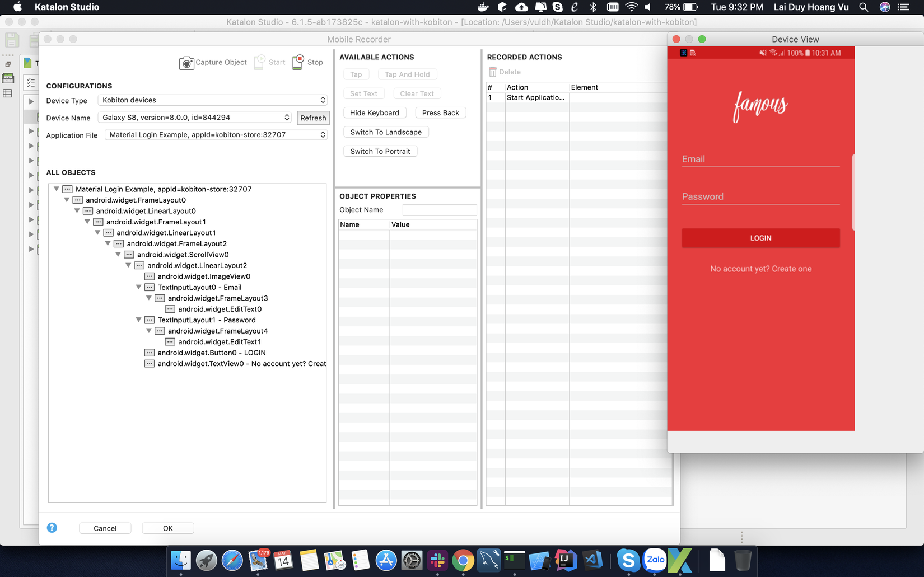Screen dimensions: 924x577
Task: Launch Safari from the dock
Action: [x=232, y=560]
